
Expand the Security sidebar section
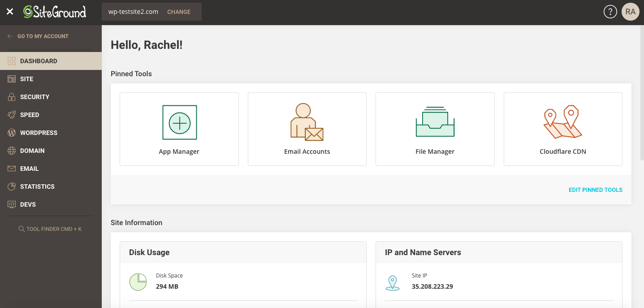coord(35,97)
